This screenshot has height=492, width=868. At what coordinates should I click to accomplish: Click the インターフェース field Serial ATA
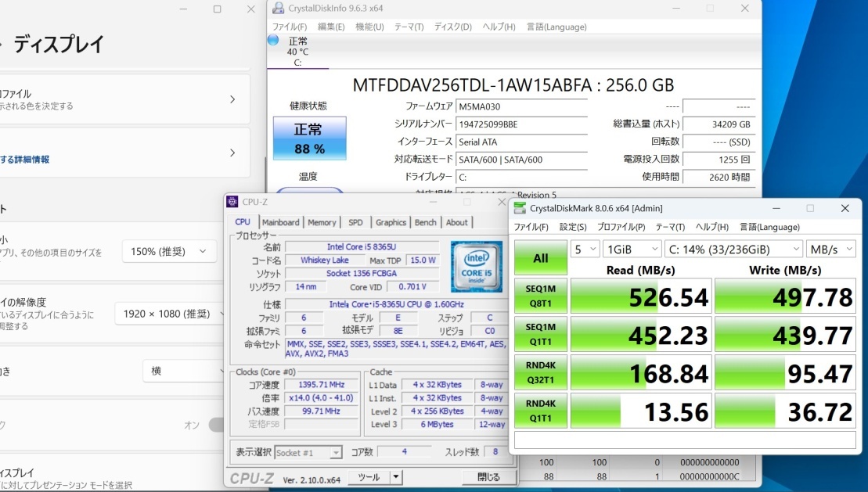521,142
